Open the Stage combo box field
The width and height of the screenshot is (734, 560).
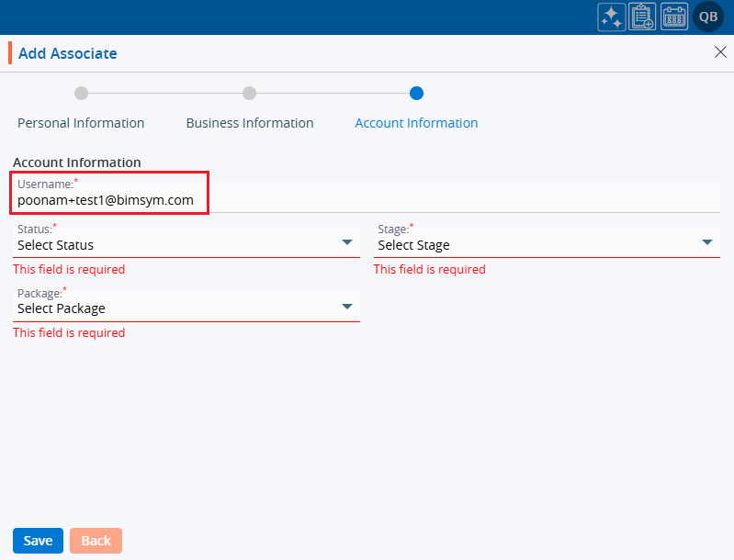pyautogui.click(x=533, y=244)
